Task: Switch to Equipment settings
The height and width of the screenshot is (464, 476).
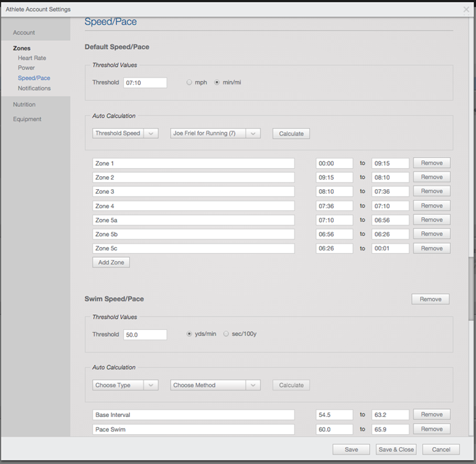Action: coord(27,119)
